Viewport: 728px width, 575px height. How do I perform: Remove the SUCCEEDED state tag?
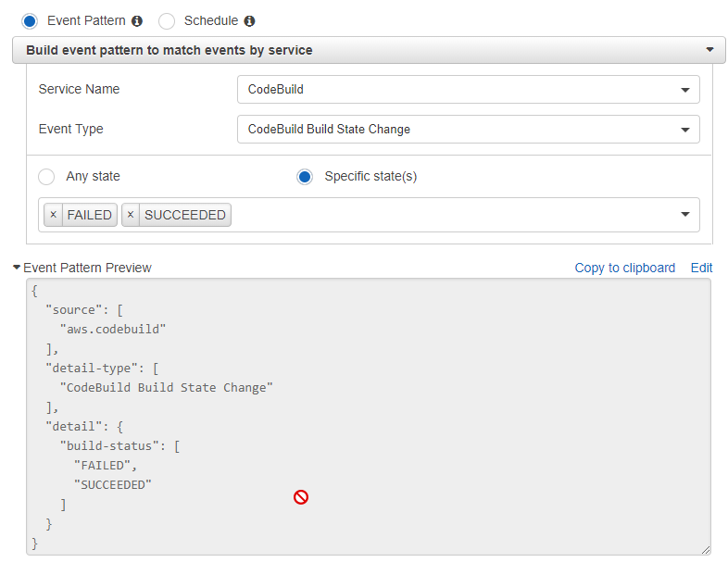(x=131, y=215)
